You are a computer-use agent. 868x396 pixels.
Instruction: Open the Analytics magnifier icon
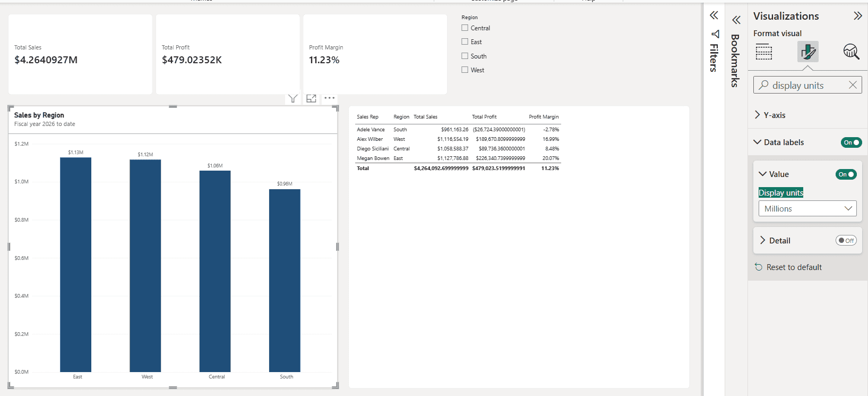click(x=852, y=52)
